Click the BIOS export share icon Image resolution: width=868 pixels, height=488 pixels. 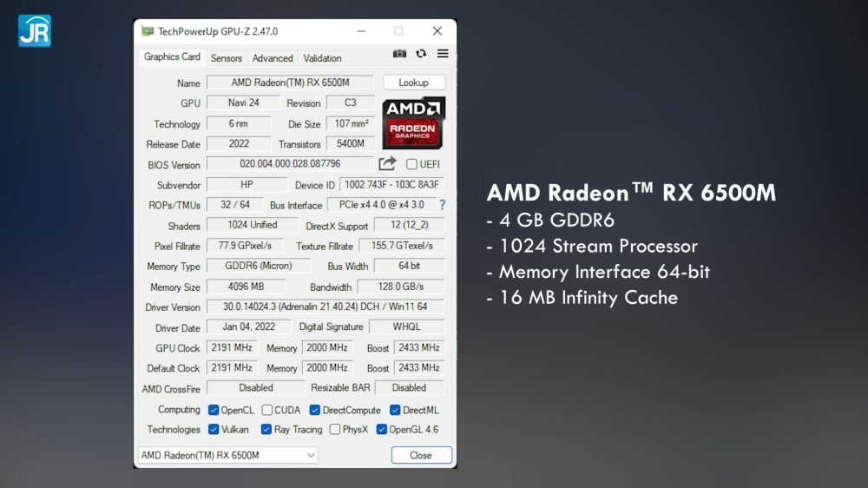coord(387,164)
